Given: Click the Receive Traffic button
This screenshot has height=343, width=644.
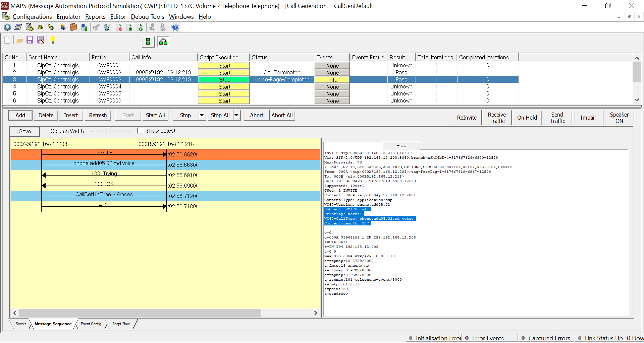Looking at the screenshot, I should click(497, 118).
